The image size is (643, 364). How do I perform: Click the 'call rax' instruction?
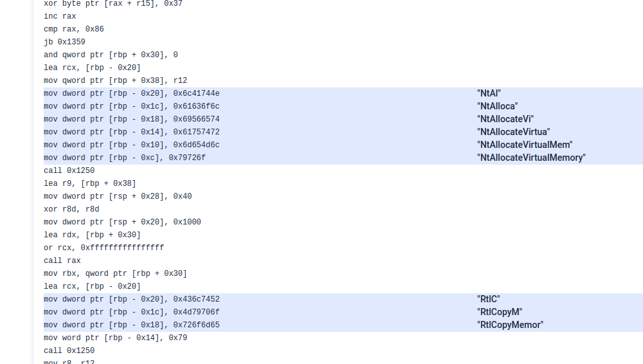coord(62,260)
